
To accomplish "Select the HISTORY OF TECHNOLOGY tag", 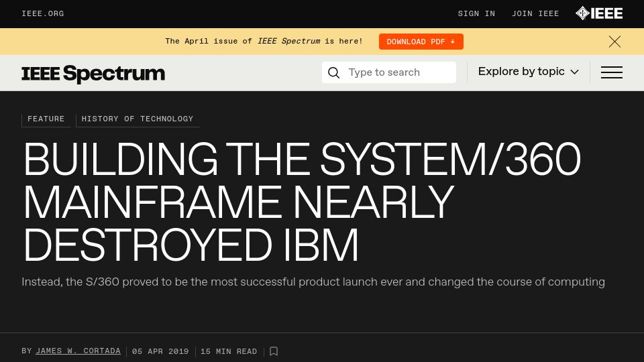I will (137, 119).
